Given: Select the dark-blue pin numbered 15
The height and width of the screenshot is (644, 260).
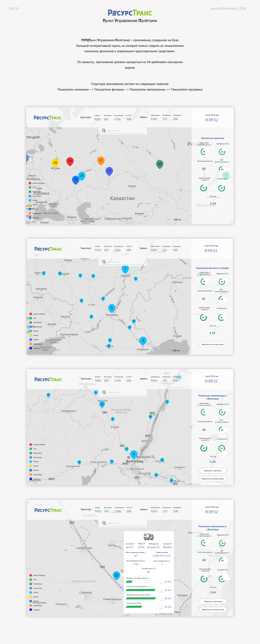Looking at the screenshot, I should [75, 179].
